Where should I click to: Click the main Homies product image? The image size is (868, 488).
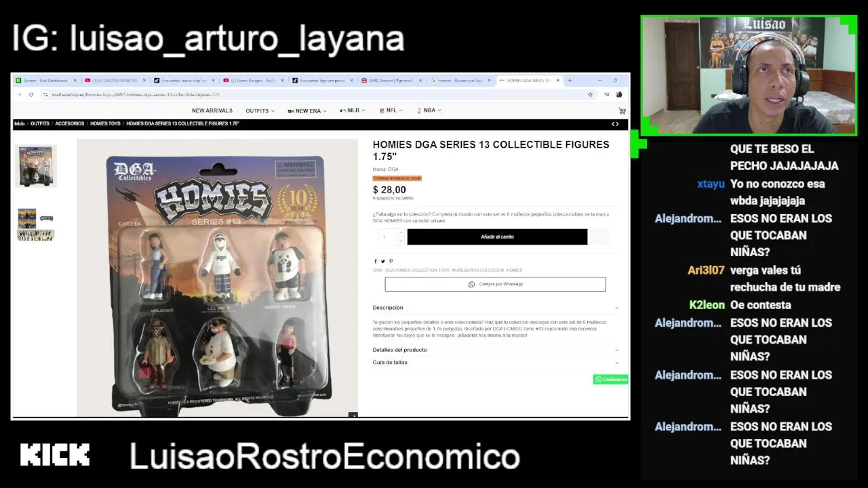[x=217, y=278]
